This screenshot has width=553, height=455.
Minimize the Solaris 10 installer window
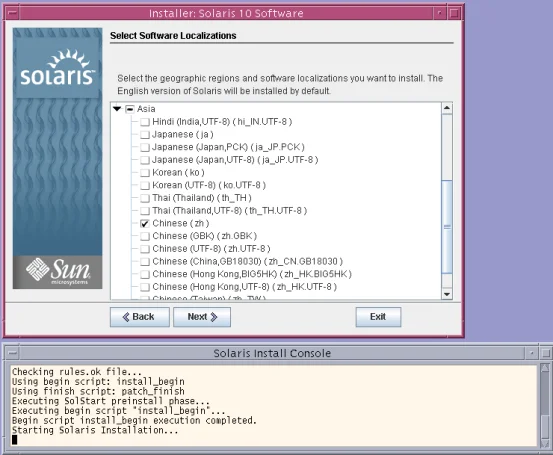tap(439, 13)
